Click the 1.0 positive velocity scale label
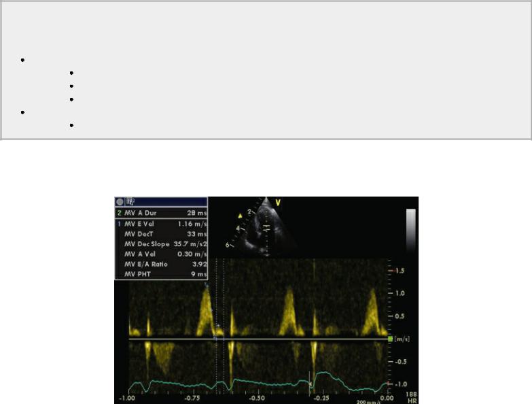The height and width of the screenshot is (404, 532). (x=400, y=293)
